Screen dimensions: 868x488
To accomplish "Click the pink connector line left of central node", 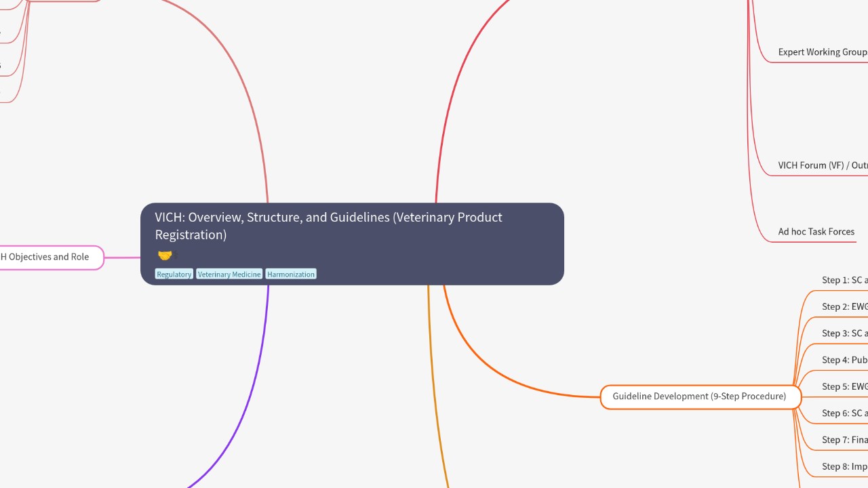I will point(122,258).
